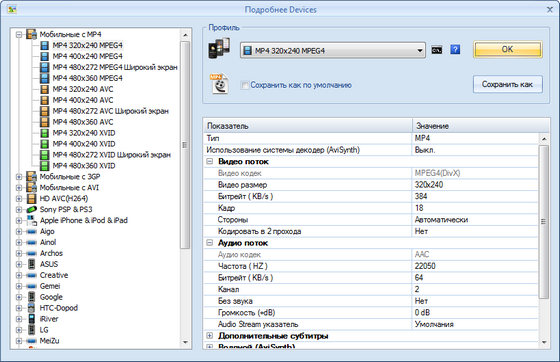Expand the 'Мобильные с 3GP' tree node
560x362 pixels.
tap(19, 177)
